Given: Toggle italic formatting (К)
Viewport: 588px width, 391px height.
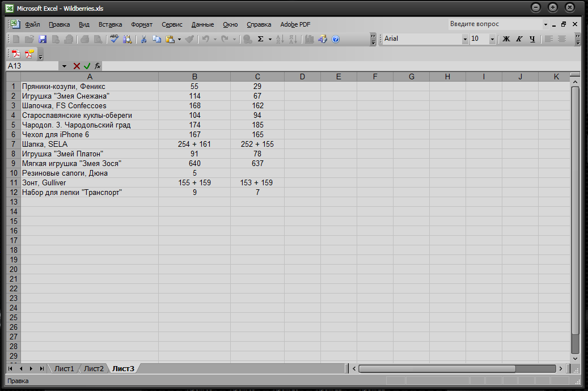Looking at the screenshot, I should (519, 39).
